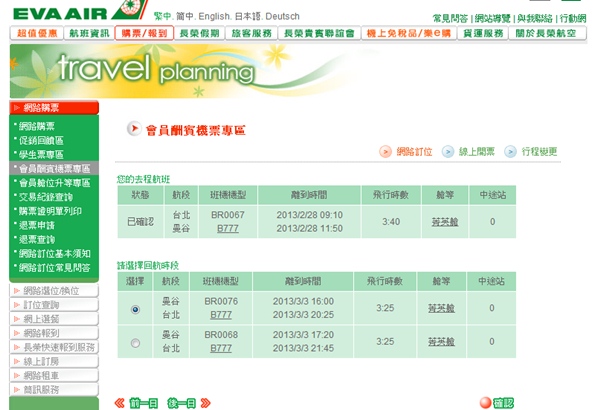Open 退票申請 sidebar item

(37, 225)
